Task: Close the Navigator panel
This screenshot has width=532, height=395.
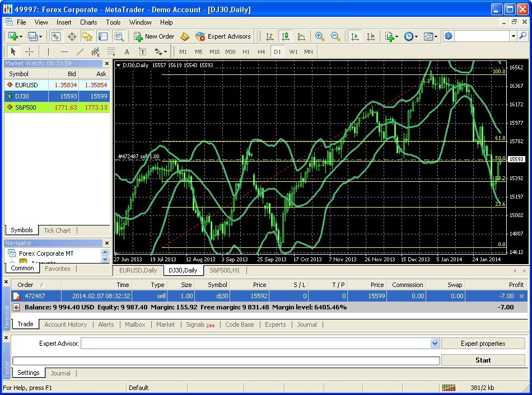Action: [107, 243]
